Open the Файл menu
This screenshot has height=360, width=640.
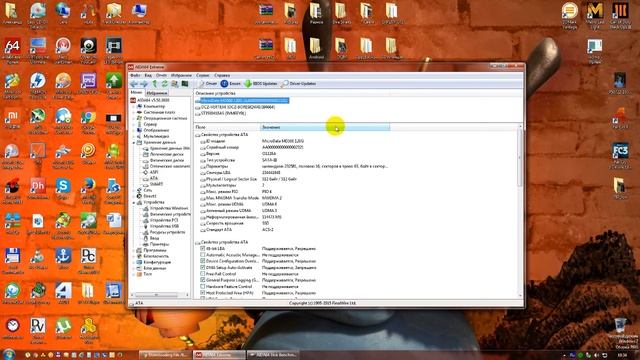coord(135,76)
